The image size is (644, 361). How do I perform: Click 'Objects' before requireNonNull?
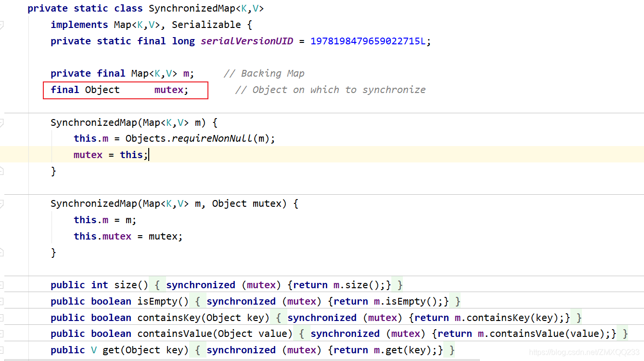click(x=146, y=138)
